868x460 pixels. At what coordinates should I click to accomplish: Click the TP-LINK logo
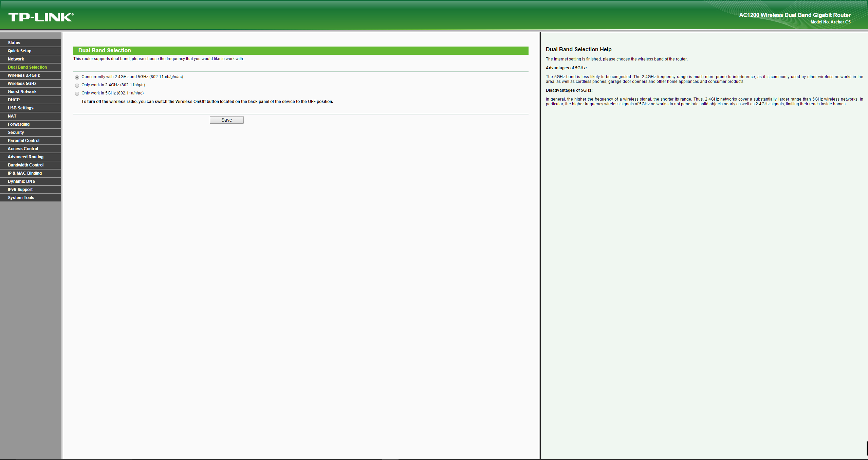click(41, 17)
